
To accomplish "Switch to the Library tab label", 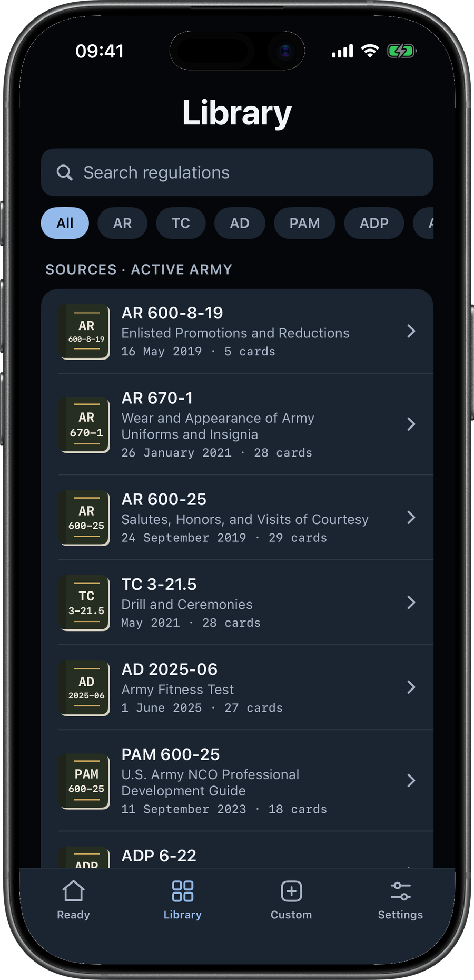I will pyautogui.click(x=183, y=915).
